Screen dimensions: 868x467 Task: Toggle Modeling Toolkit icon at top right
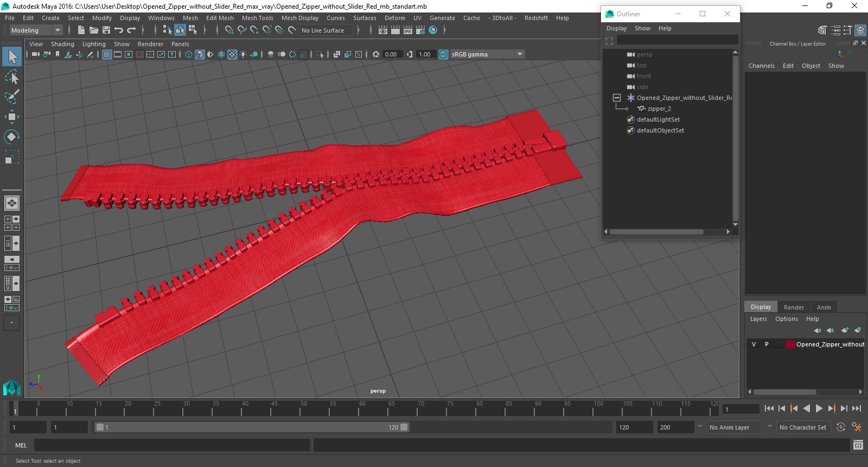[823, 30]
